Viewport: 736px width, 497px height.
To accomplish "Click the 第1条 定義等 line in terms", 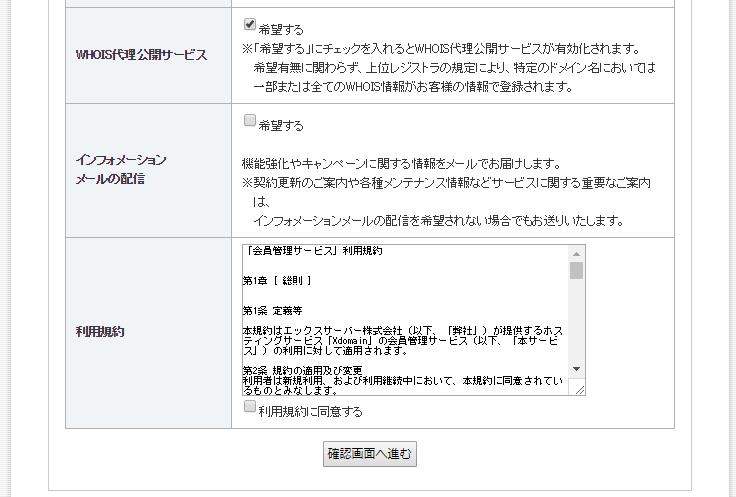I will pyautogui.click(x=272, y=310).
